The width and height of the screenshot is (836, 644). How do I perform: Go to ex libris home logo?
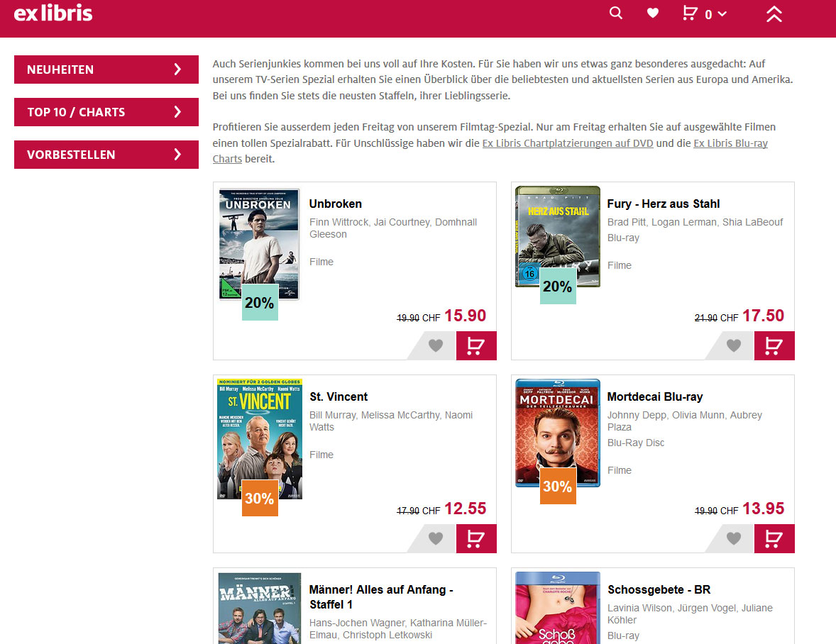tap(53, 13)
